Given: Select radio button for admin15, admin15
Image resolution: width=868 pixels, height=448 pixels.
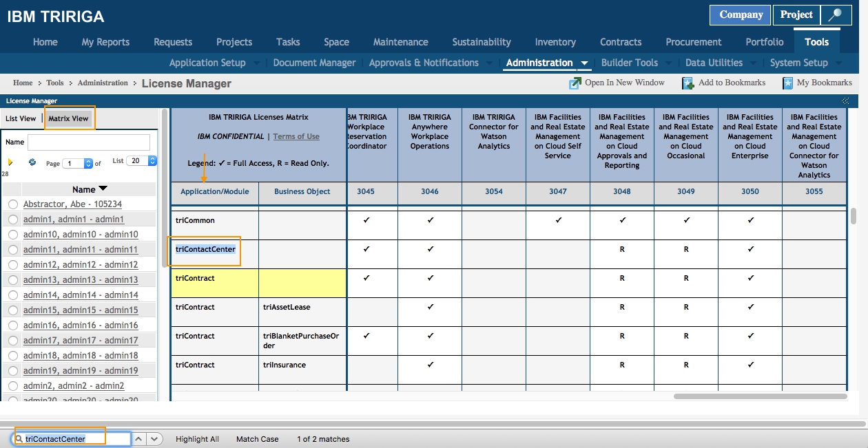Looking at the screenshot, I should point(12,310).
